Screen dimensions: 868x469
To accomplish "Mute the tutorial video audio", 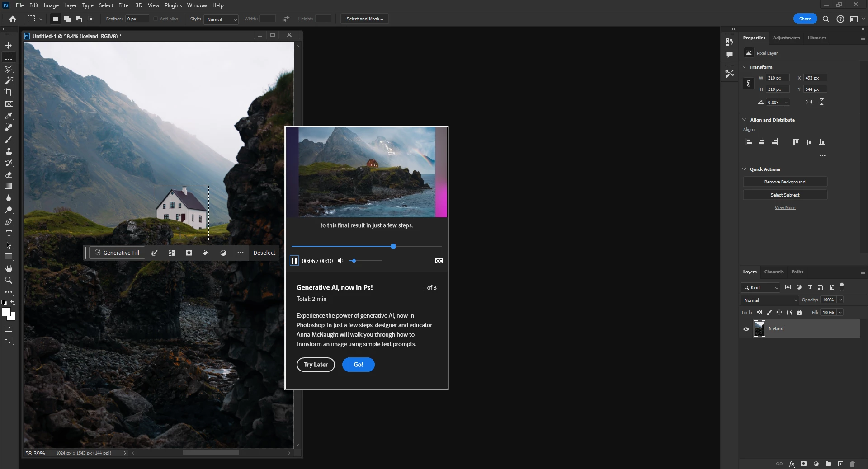I will (340, 261).
